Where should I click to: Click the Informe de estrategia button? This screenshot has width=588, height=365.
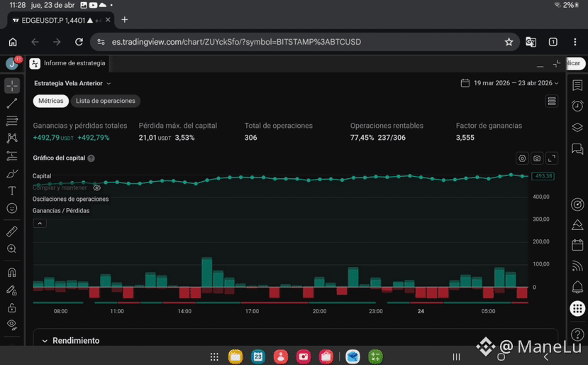coord(68,63)
